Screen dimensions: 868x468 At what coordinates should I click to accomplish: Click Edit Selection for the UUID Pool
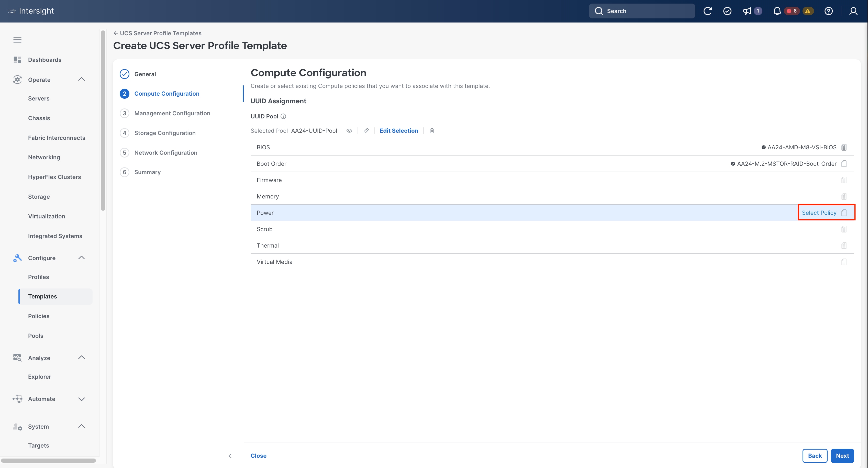[399, 131]
